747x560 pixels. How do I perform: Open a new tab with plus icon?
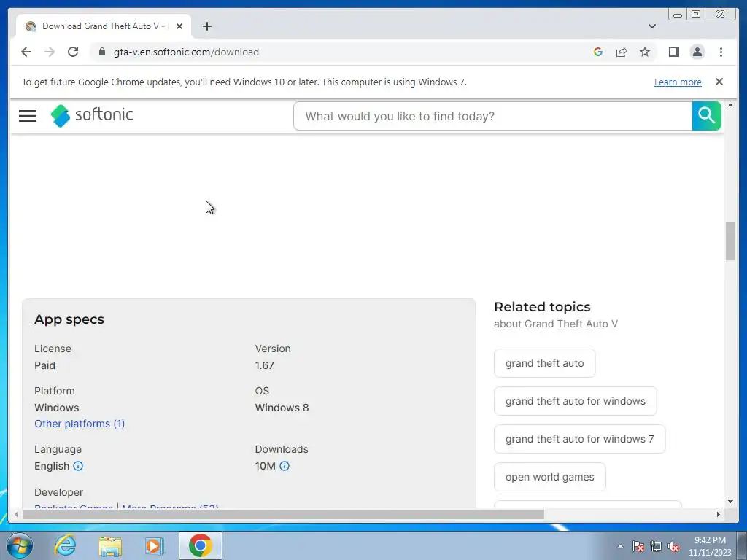(x=206, y=26)
